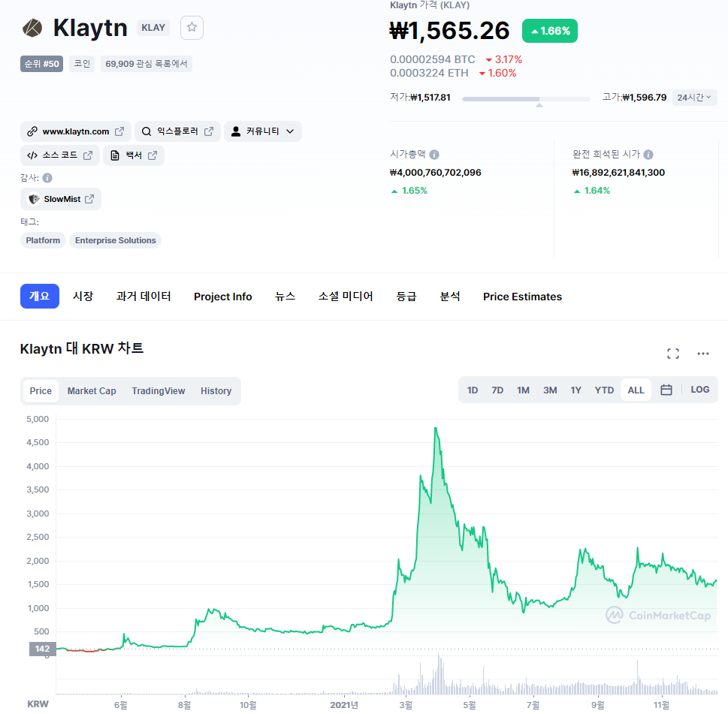Toggle LOG scale on the chart
The image size is (728, 714).
(x=699, y=390)
